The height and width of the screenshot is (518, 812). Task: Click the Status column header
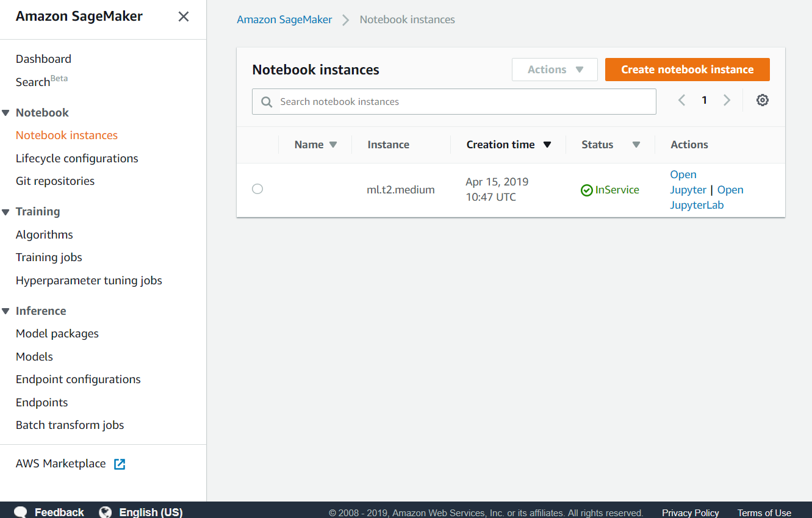pos(597,145)
